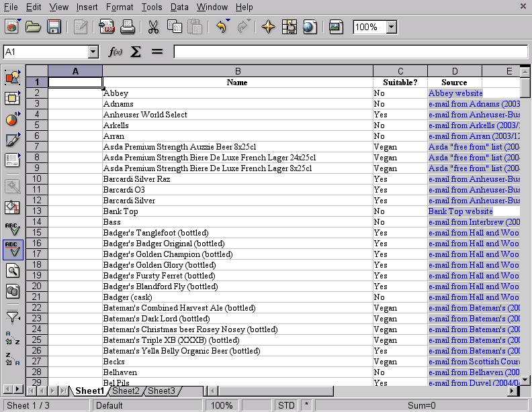Click the Sum sigma icon
The image size is (532, 412).
pos(136,52)
